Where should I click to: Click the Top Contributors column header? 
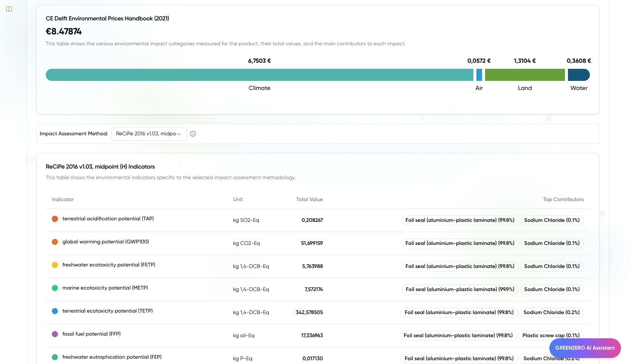[563, 199]
